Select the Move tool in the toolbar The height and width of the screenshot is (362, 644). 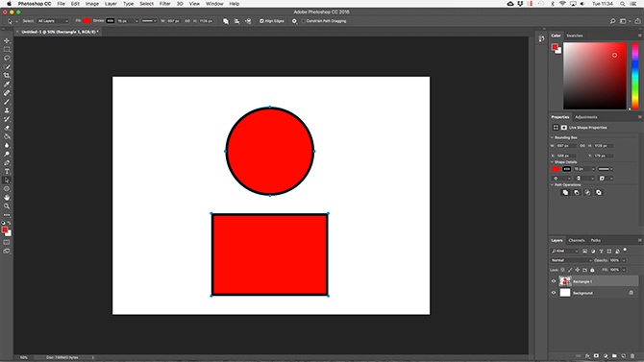tap(7, 40)
